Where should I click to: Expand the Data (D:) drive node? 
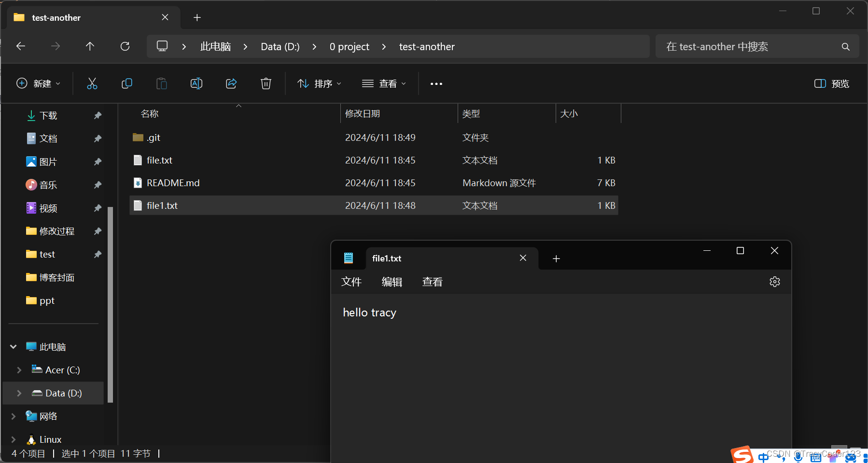coord(19,393)
